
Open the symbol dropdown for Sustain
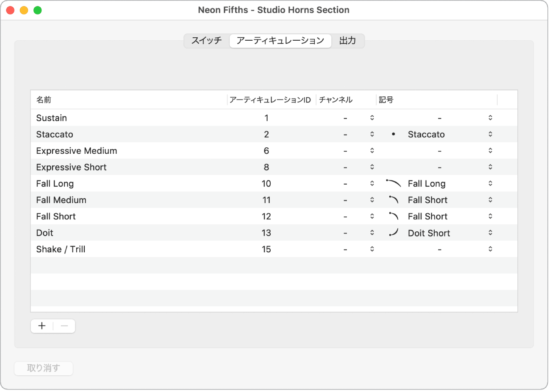click(489, 117)
